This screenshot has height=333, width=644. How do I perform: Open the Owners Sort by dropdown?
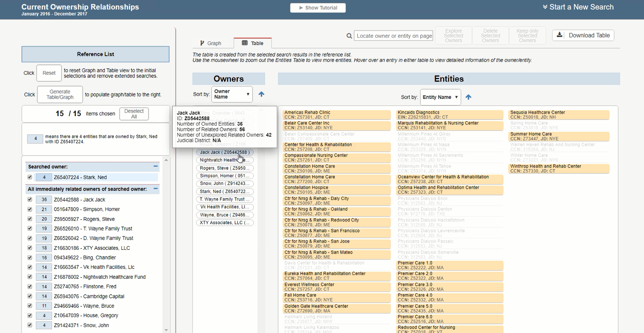click(x=232, y=94)
